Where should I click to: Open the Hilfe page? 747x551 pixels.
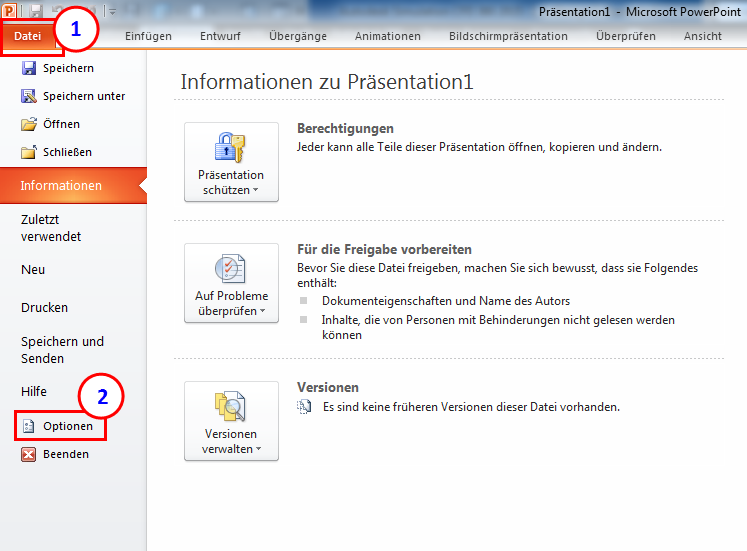(x=34, y=391)
